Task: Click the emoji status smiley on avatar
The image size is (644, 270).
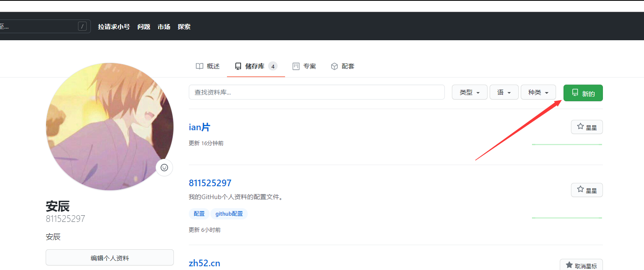Action: tap(164, 168)
